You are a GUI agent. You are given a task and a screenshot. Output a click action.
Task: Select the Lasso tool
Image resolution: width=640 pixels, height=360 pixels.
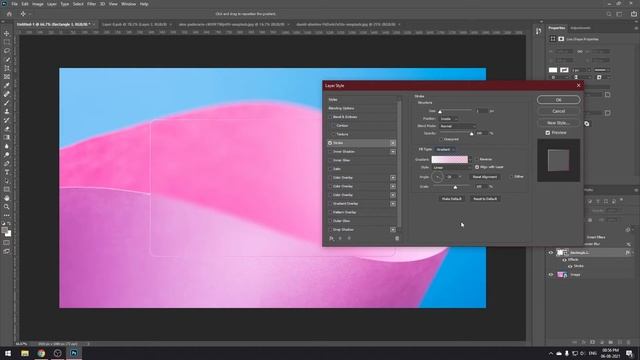tap(7, 51)
